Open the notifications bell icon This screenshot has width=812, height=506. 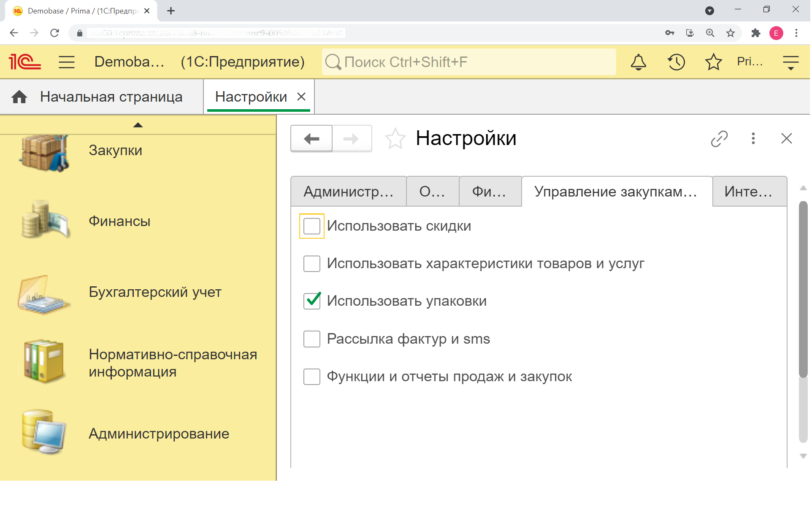click(638, 62)
